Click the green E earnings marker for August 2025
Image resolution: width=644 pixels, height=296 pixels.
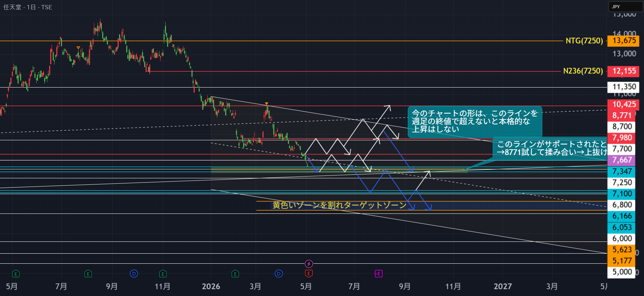pyautogui.click(x=88, y=274)
